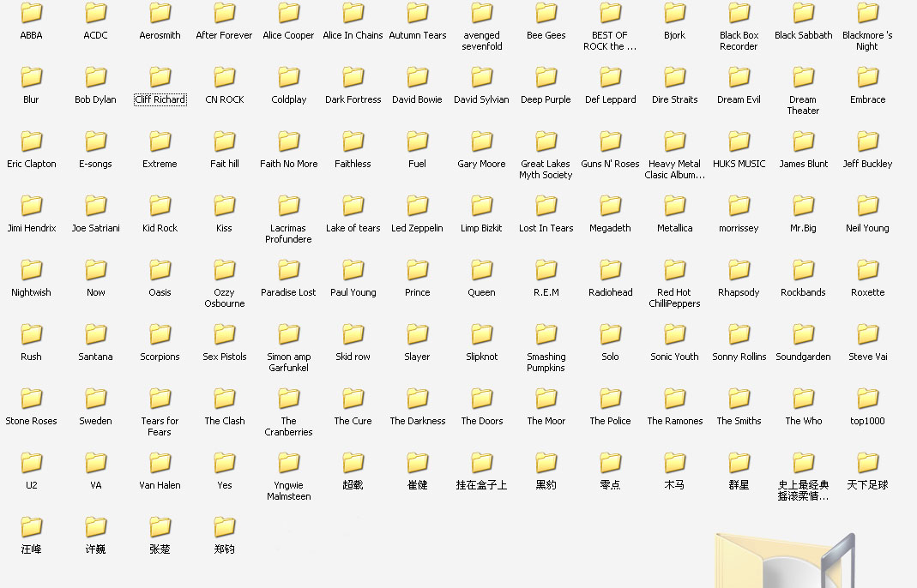Select the "天下足球" folder name
This screenshot has height=588, width=917.
[x=867, y=485]
